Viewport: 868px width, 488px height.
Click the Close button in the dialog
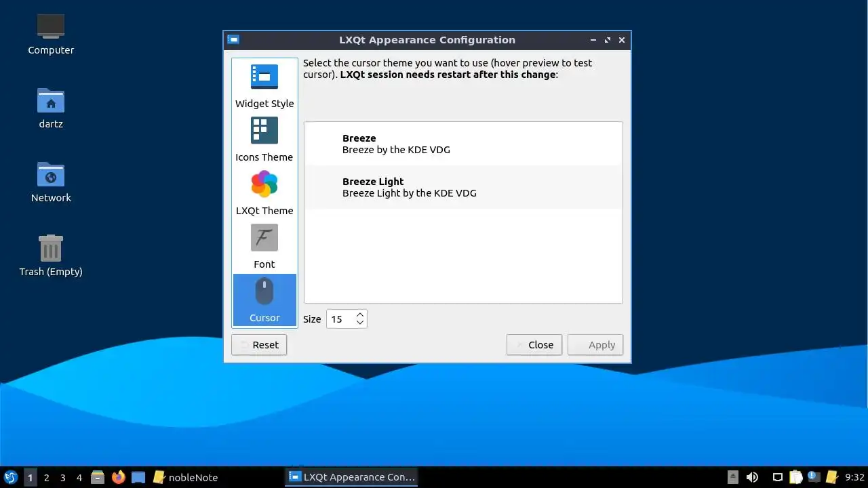pyautogui.click(x=534, y=345)
